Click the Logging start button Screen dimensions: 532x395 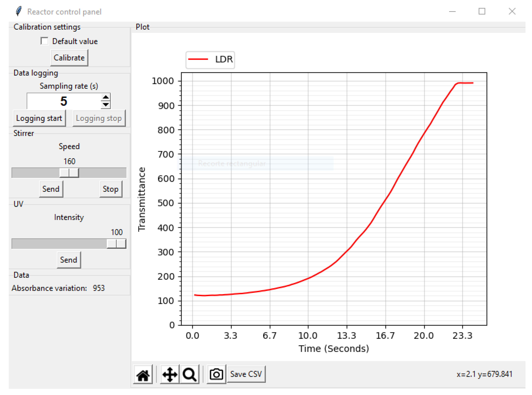click(39, 118)
